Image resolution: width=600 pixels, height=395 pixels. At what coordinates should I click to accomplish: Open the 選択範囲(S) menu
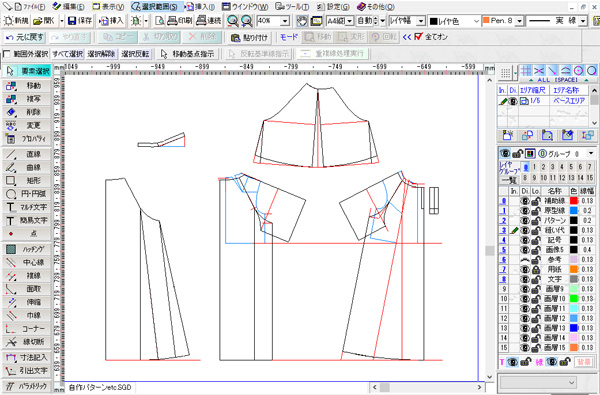(155, 7)
